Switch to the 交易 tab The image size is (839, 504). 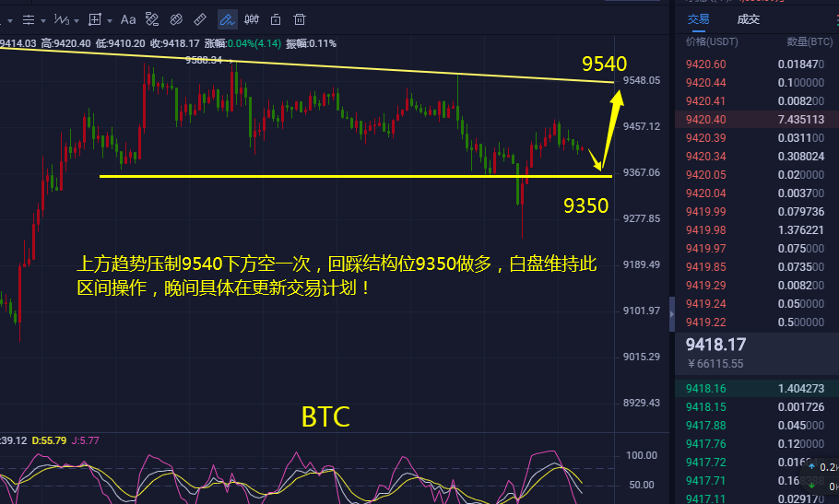pos(698,19)
